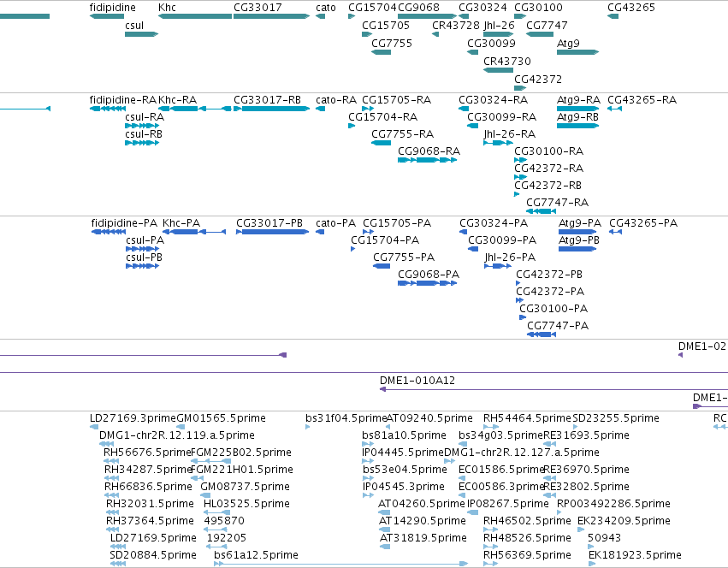Select the Khc-RA transcript label

177,100
